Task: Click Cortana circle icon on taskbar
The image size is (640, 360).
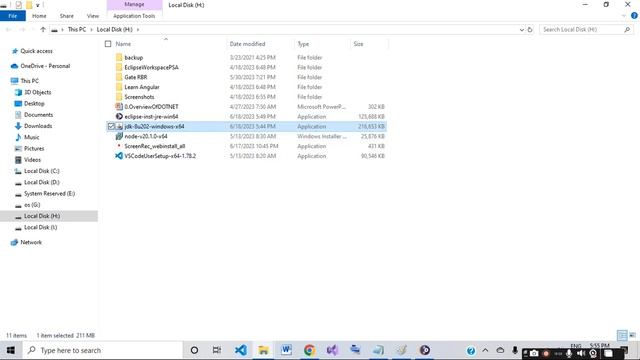Action: click(194, 350)
